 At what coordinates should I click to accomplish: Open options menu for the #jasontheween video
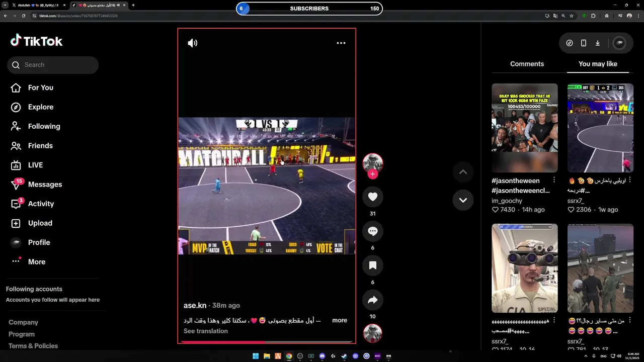pyautogui.click(x=554, y=180)
